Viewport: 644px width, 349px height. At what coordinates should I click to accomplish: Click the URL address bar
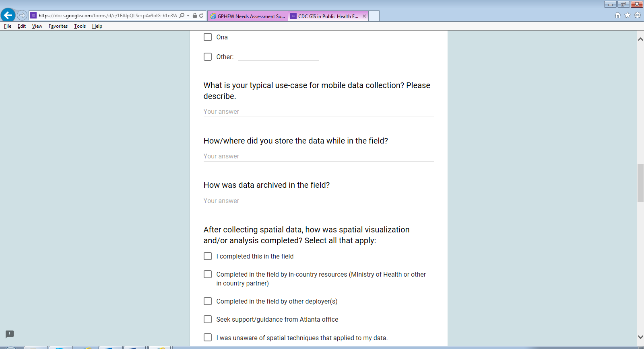click(107, 15)
